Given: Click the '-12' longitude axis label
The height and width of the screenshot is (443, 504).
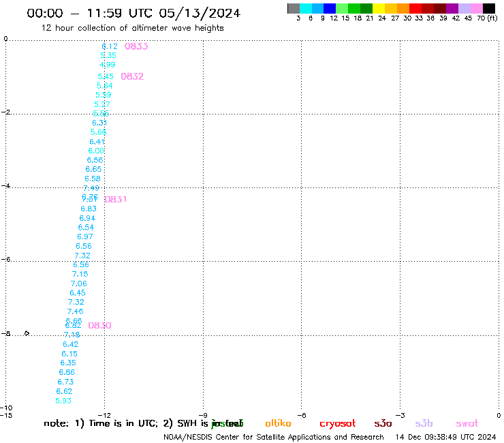Looking at the screenshot, I should 104,416.
